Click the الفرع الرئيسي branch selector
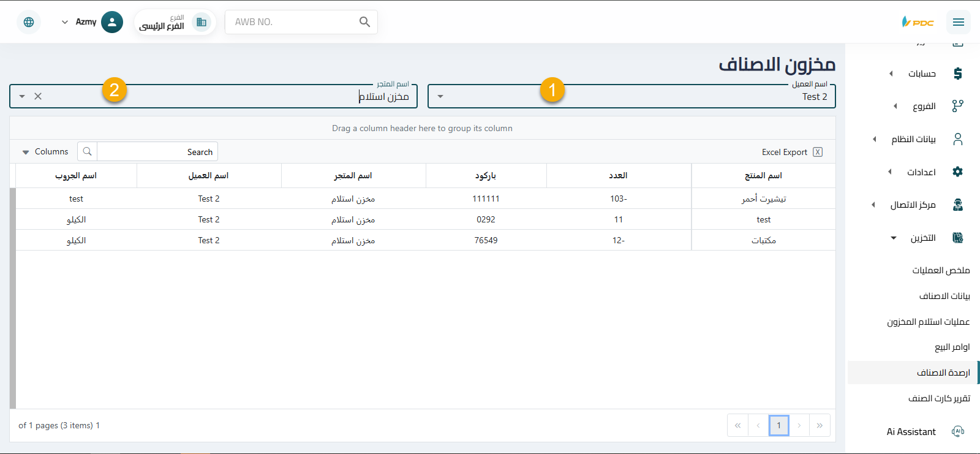Image resolution: width=980 pixels, height=454 pixels. (175, 22)
